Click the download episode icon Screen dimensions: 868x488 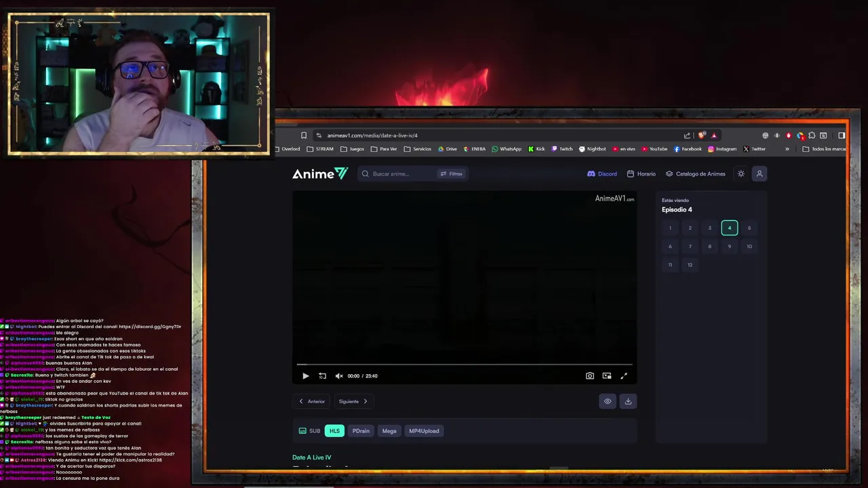pos(628,401)
